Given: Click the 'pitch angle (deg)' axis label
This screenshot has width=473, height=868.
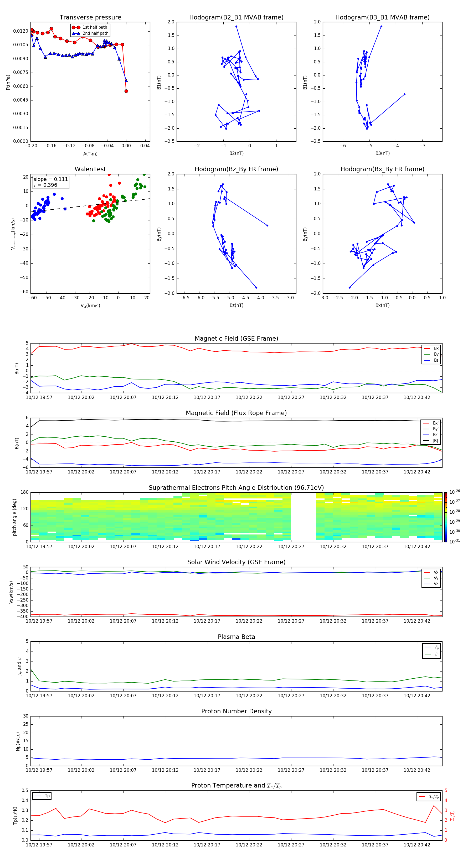Looking at the screenshot, I should pos(14,517).
